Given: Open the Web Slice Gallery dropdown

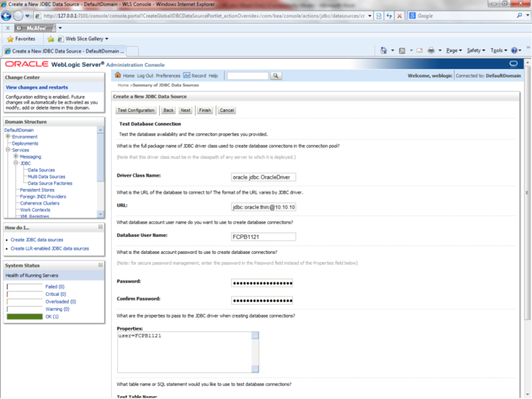Looking at the screenshot, I should (107, 39).
